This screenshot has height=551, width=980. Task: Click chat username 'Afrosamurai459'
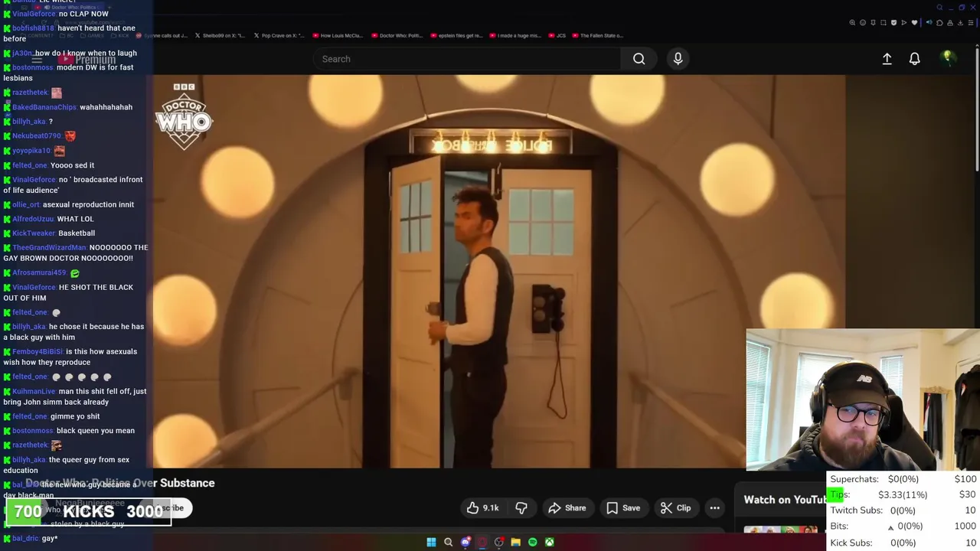tap(39, 272)
